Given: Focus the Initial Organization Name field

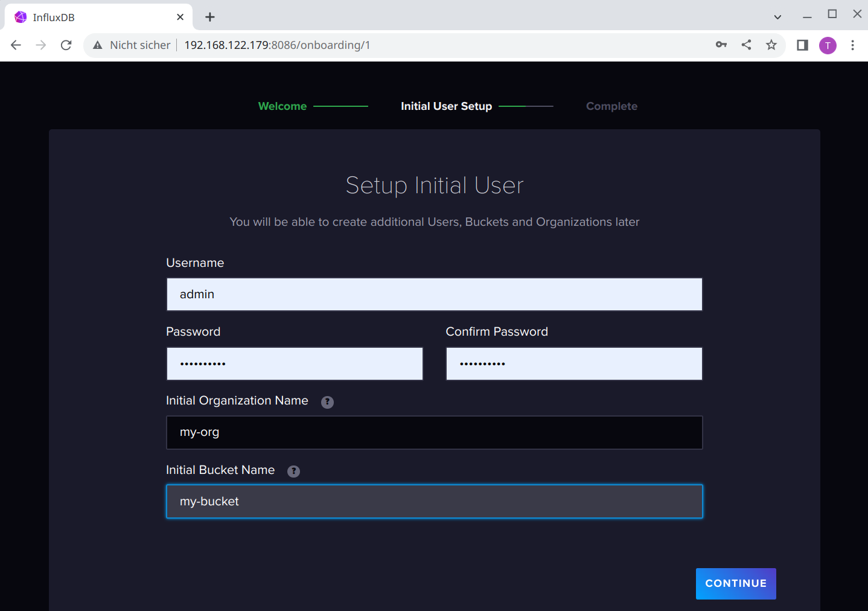Looking at the screenshot, I should click(x=435, y=432).
